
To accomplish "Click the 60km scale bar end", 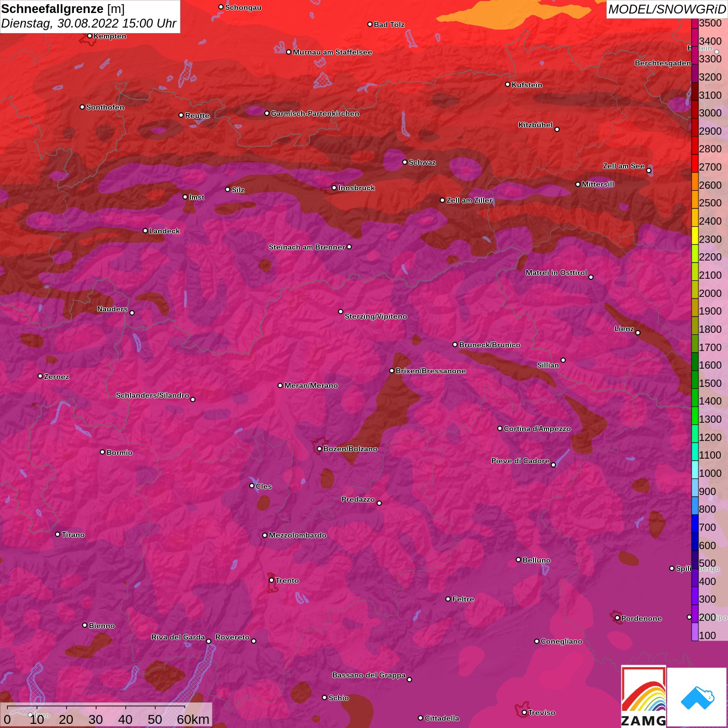I will point(185,708).
